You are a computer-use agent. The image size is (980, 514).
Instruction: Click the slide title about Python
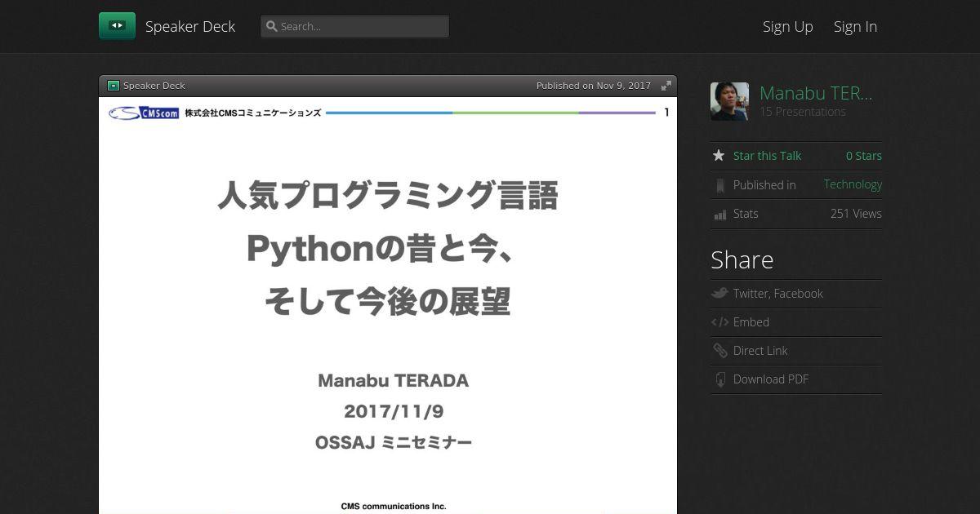tap(388, 250)
